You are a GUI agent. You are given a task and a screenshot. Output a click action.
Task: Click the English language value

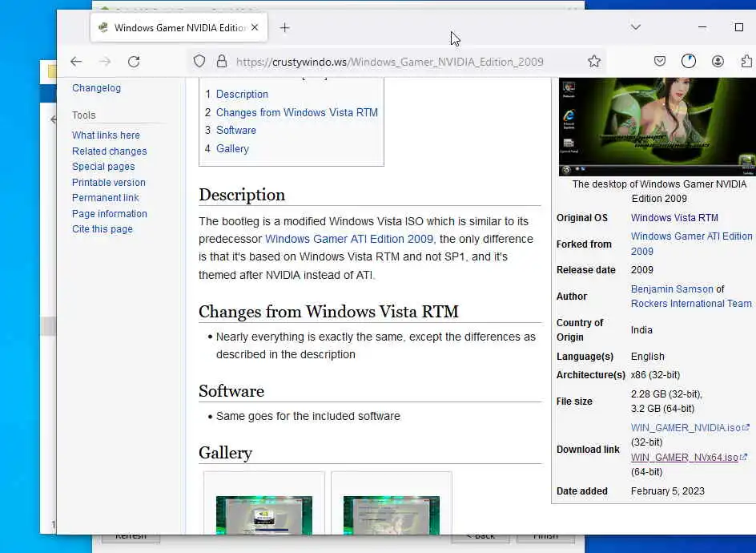click(x=648, y=357)
